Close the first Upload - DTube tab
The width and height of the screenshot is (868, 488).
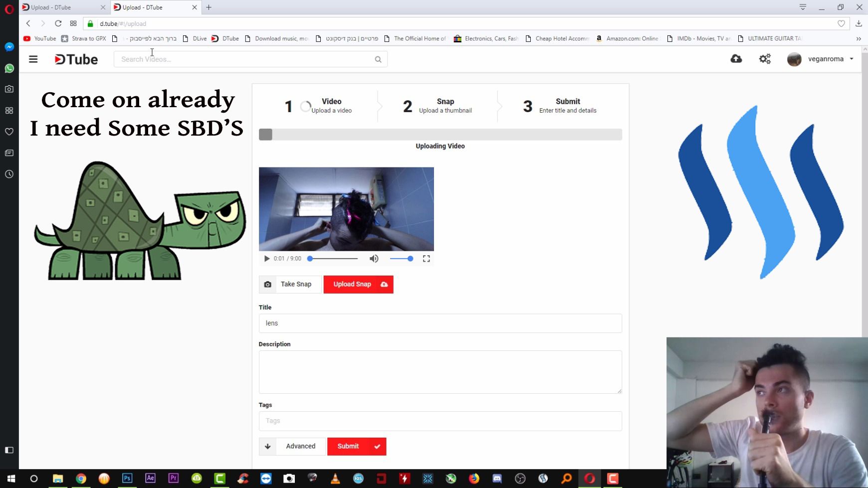pyautogui.click(x=103, y=7)
